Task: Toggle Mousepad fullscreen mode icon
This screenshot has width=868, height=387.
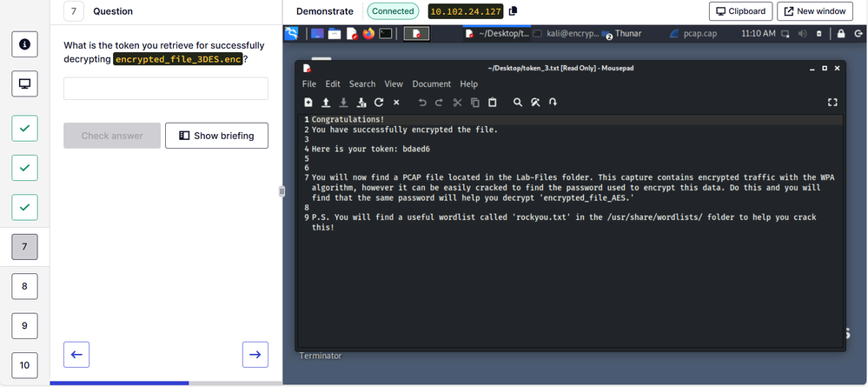Action: [832, 103]
